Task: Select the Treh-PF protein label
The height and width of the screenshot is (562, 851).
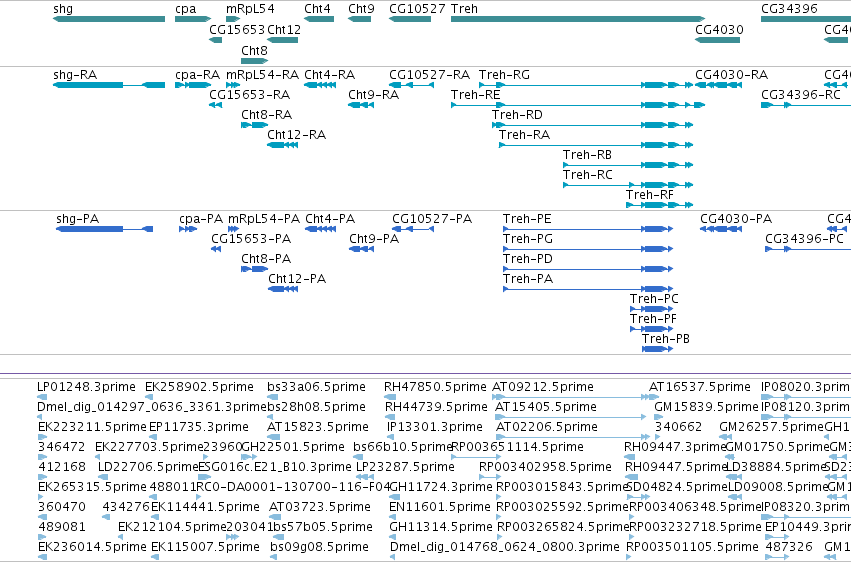Action: click(653, 320)
